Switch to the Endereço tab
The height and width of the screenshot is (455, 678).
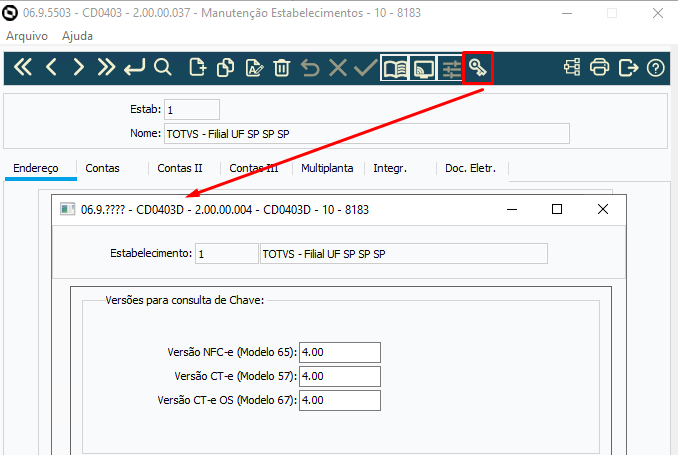pos(36,168)
